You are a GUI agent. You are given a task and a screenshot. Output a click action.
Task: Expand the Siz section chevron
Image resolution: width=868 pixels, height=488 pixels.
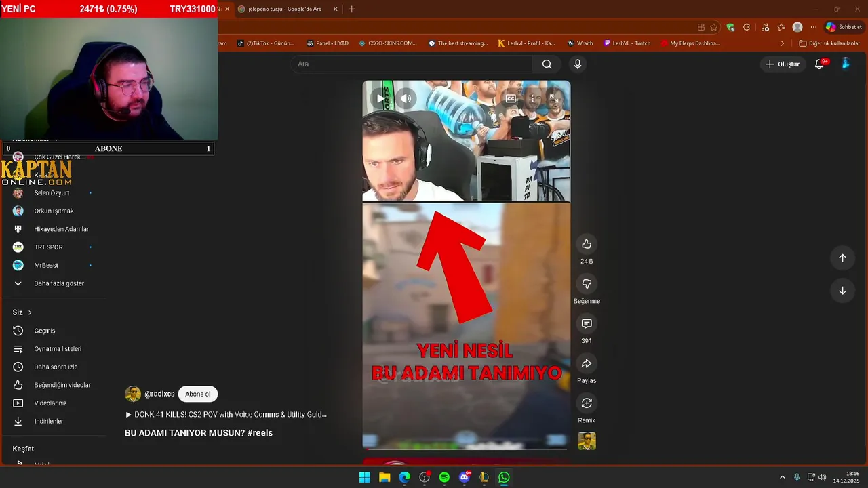tap(30, 312)
